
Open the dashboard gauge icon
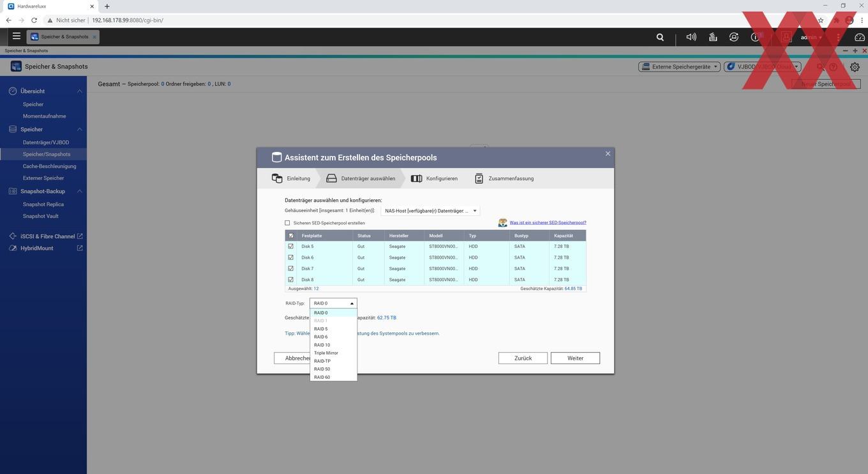(x=859, y=37)
